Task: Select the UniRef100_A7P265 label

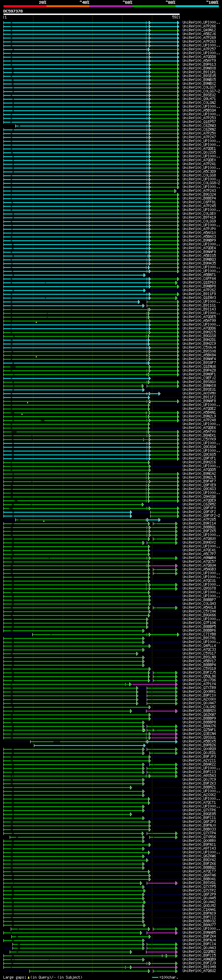Action: click(199, 520)
